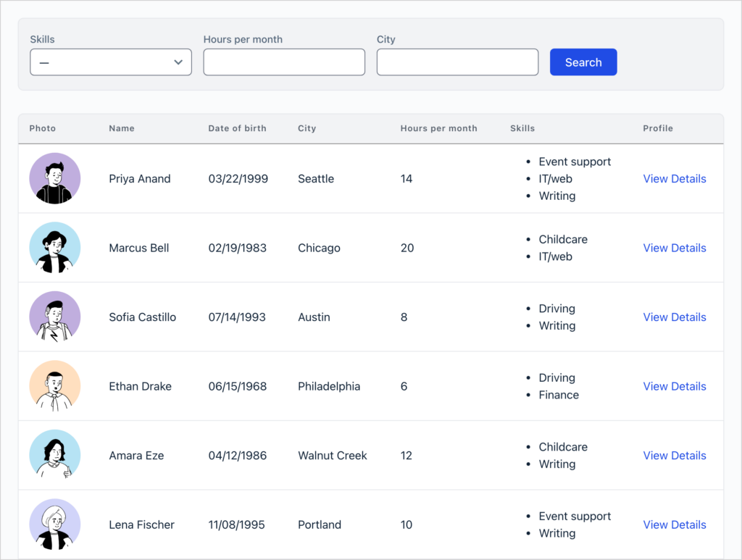Select the name Sofia Castillo
This screenshot has width=742, height=560.
pyautogui.click(x=143, y=317)
